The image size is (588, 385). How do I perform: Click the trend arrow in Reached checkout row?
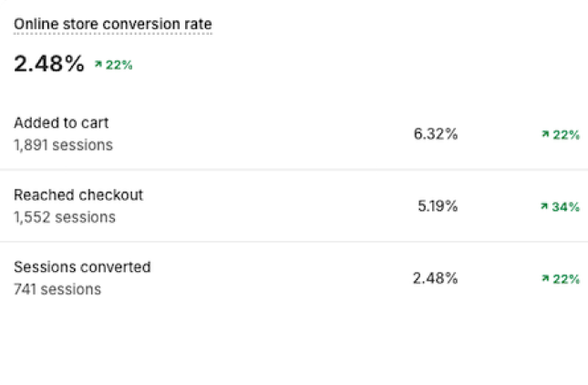point(544,207)
